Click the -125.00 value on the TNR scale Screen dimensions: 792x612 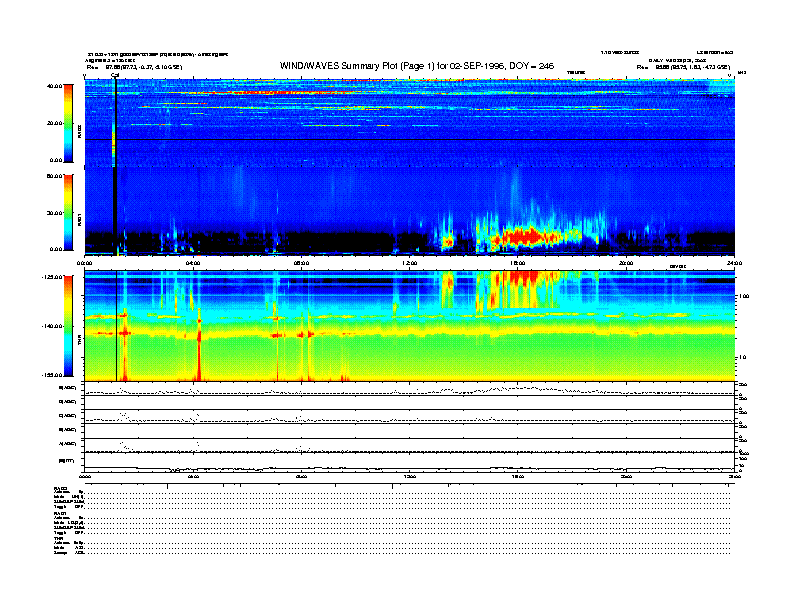pyautogui.click(x=52, y=277)
